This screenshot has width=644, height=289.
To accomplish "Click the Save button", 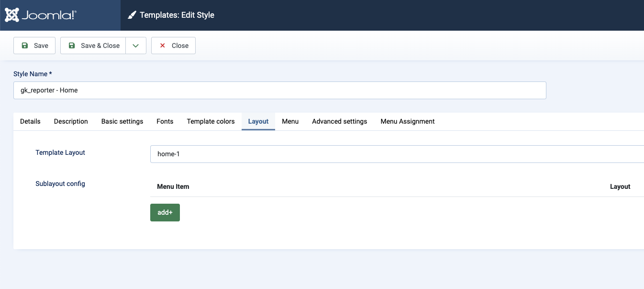I will tap(34, 46).
